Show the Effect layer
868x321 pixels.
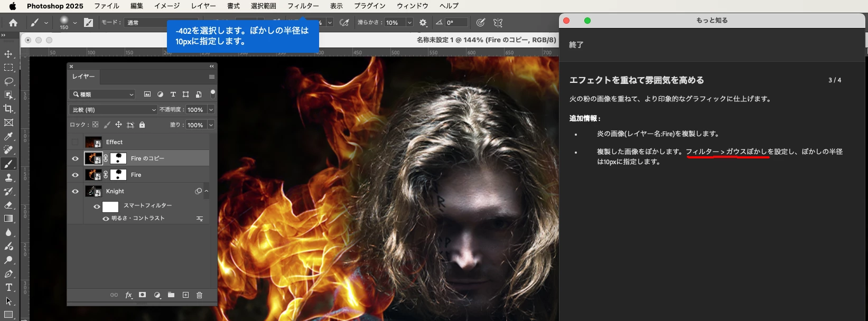tap(75, 142)
